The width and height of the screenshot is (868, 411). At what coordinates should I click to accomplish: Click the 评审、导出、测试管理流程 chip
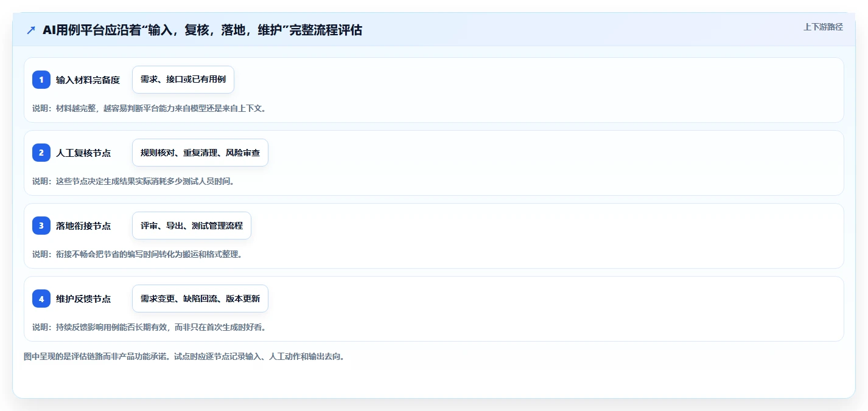[x=192, y=226]
